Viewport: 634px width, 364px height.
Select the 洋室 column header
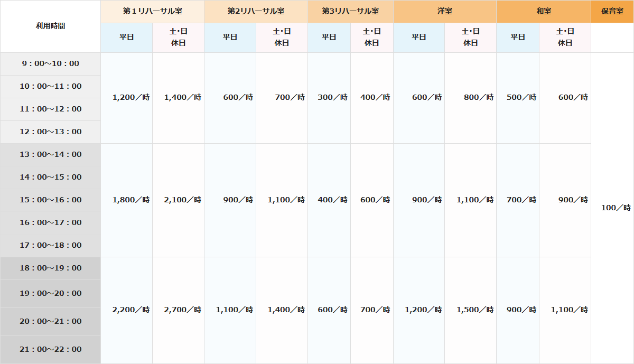point(444,11)
